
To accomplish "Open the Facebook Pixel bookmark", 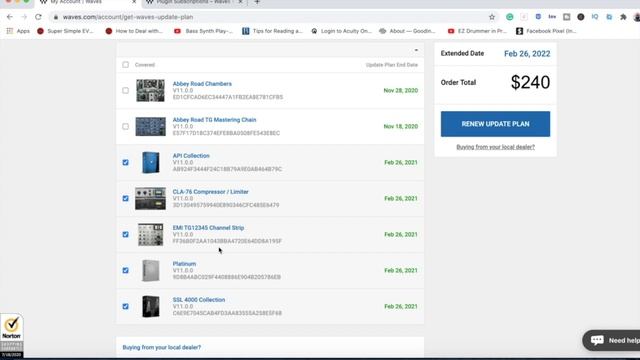I will coord(546,31).
